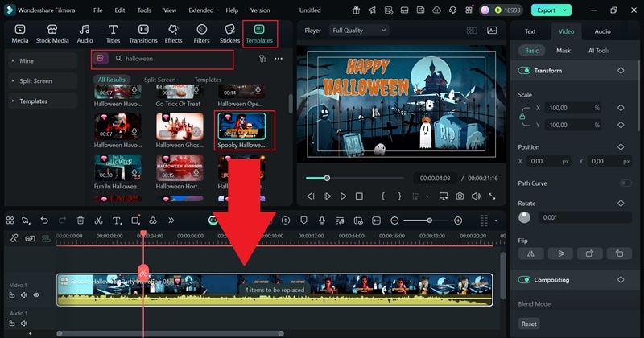Open the Audio library
This screenshot has width=644, height=338.
click(x=85, y=34)
